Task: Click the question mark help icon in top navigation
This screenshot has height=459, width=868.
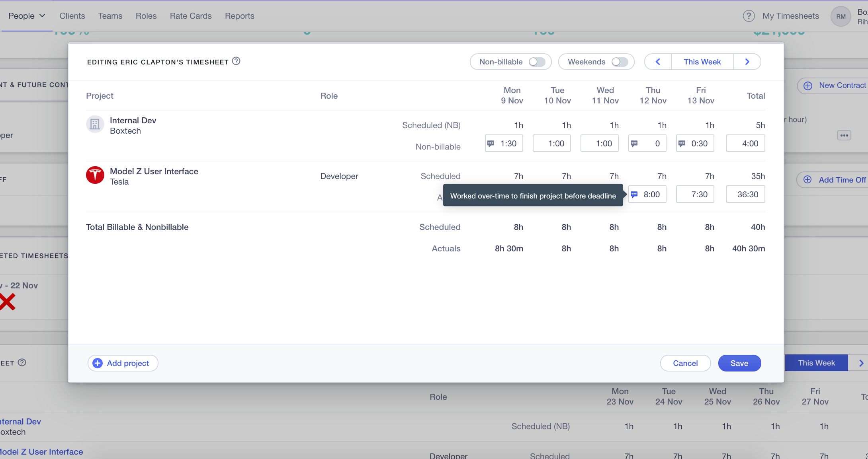Action: click(x=749, y=16)
